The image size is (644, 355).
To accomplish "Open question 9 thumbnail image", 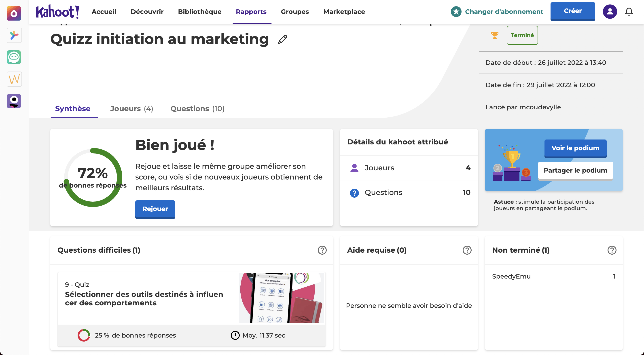I will (x=282, y=298).
